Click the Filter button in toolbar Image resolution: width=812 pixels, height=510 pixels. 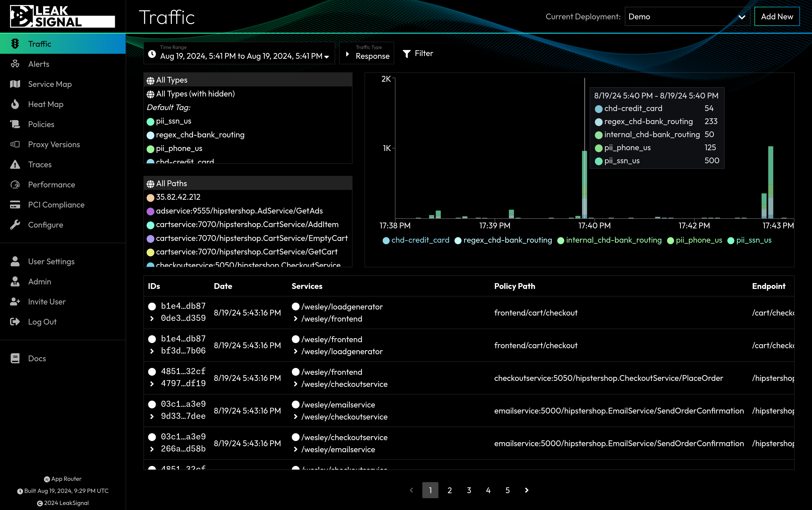418,54
